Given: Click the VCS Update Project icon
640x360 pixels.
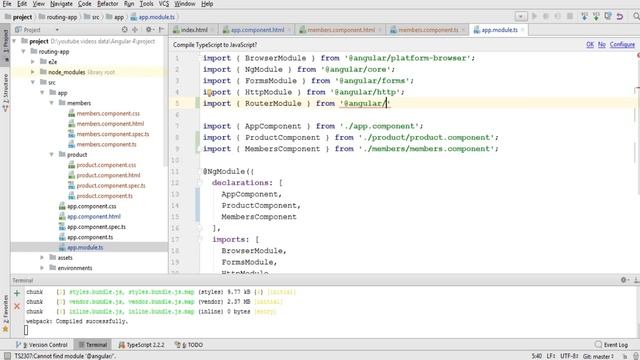Looking at the screenshot, I should click(x=584, y=16).
